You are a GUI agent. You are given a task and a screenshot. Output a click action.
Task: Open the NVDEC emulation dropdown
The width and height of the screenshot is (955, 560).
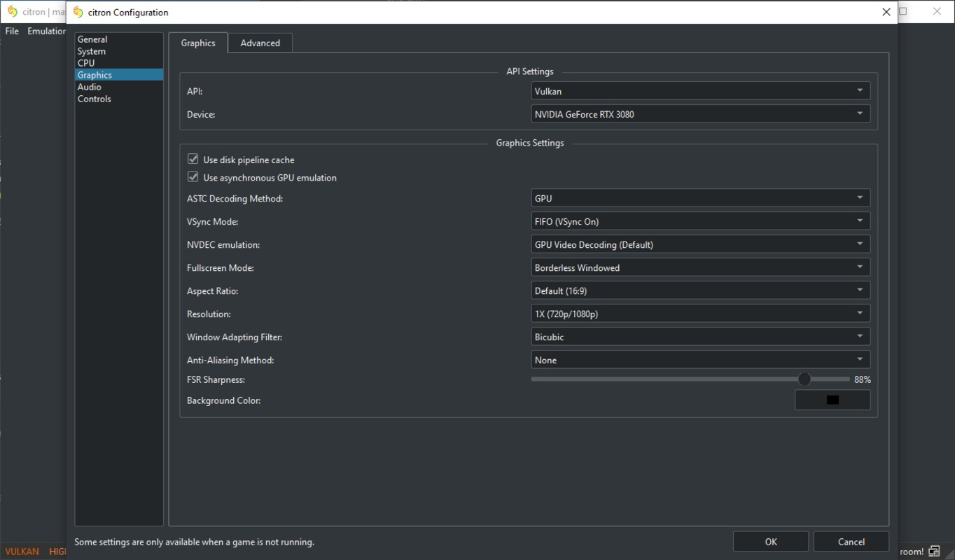(701, 244)
